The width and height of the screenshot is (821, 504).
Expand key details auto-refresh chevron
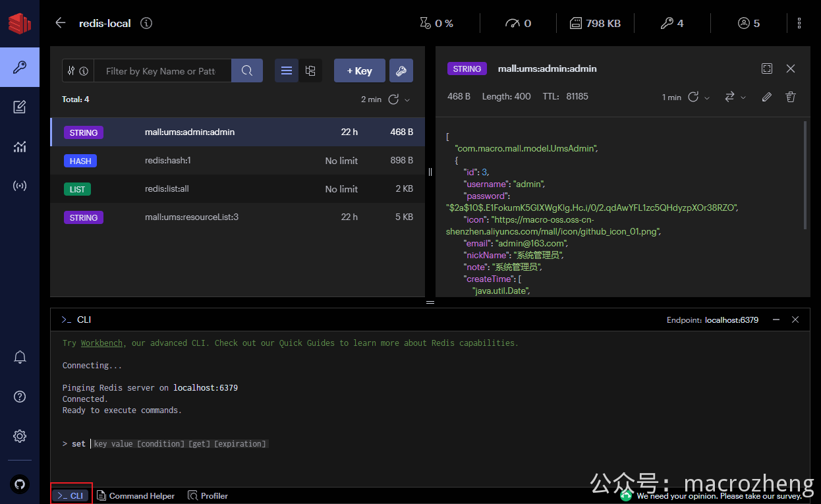pos(707,98)
